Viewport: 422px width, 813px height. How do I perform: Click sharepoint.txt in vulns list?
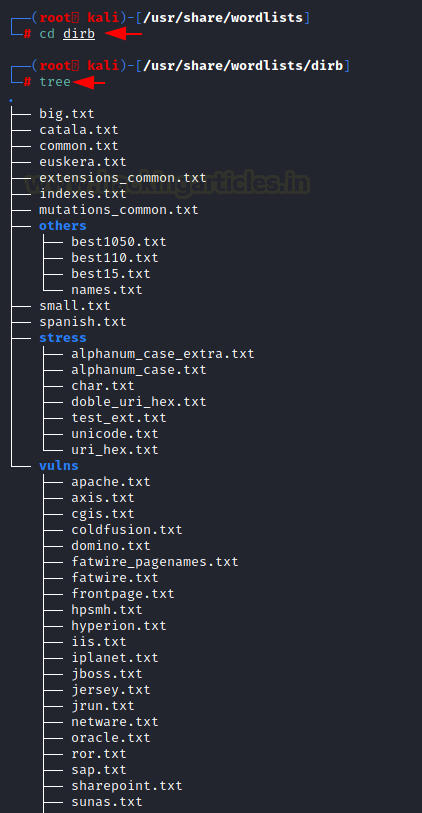tap(127, 786)
